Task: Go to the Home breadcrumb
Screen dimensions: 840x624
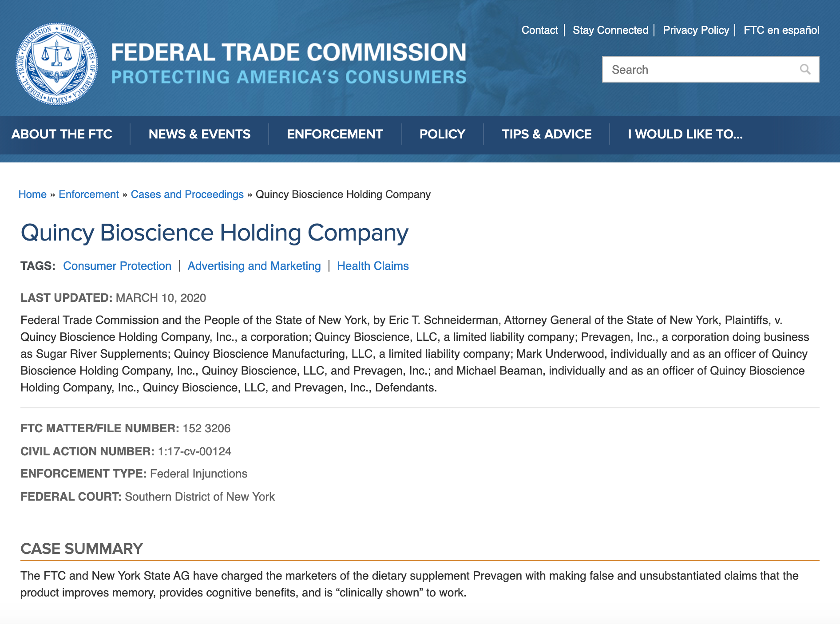Action: click(32, 194)
